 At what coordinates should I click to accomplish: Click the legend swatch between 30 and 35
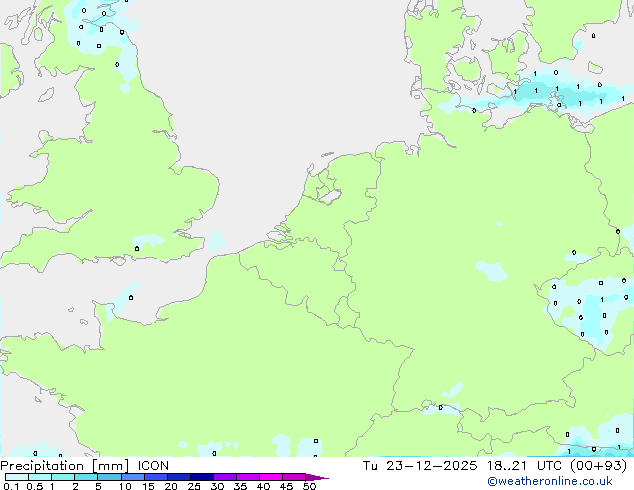pos(225,477)
